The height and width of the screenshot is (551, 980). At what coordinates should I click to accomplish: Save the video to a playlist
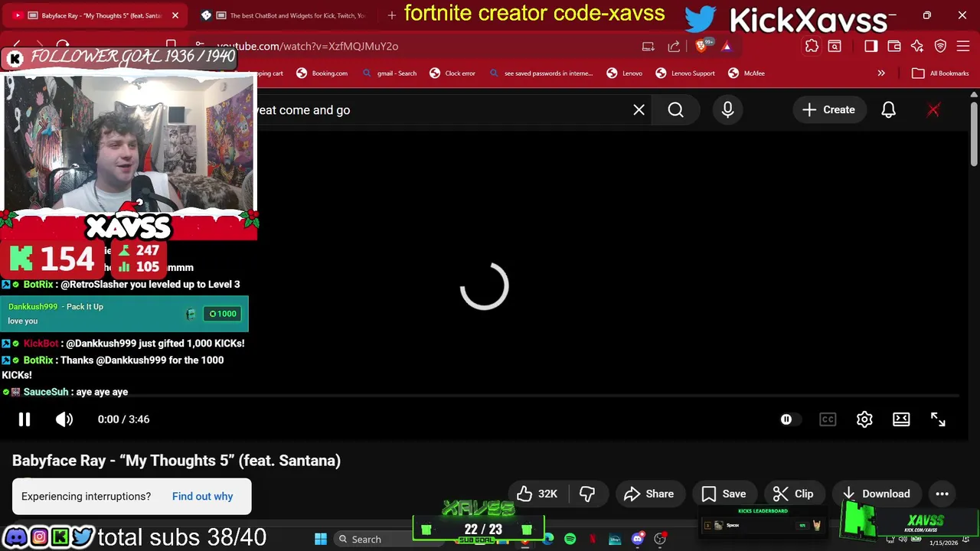[x=724, y=494]
